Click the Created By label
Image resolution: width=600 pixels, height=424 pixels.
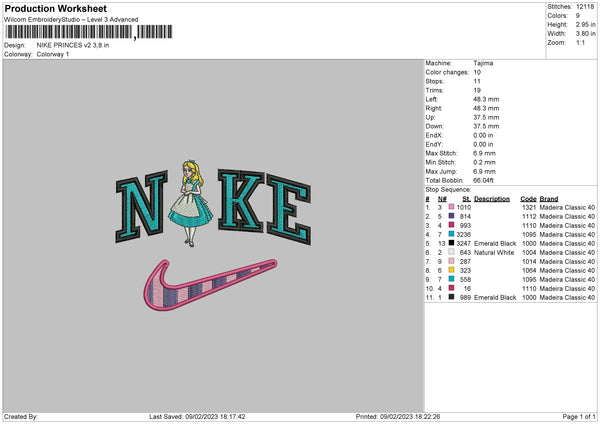pyautogui.click(x=21, y=417)
